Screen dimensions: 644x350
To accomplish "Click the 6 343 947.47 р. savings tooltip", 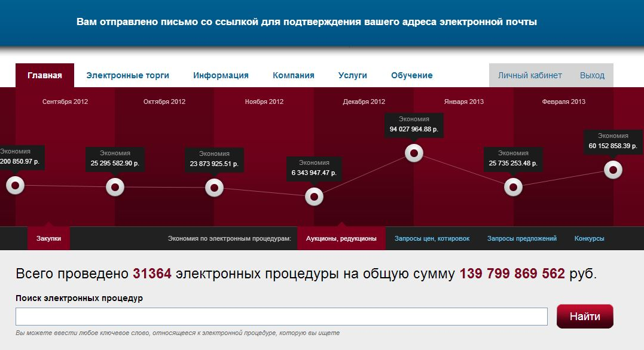I will [314, 168].
